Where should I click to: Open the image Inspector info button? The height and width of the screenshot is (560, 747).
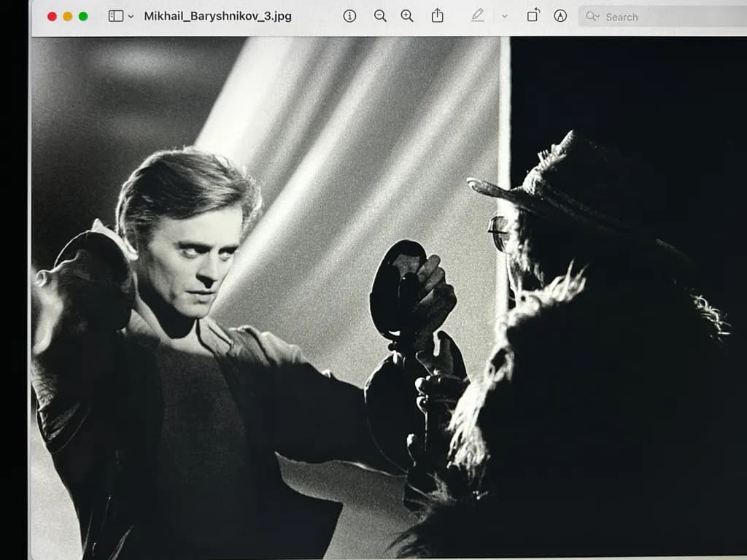tap(349, 16)
